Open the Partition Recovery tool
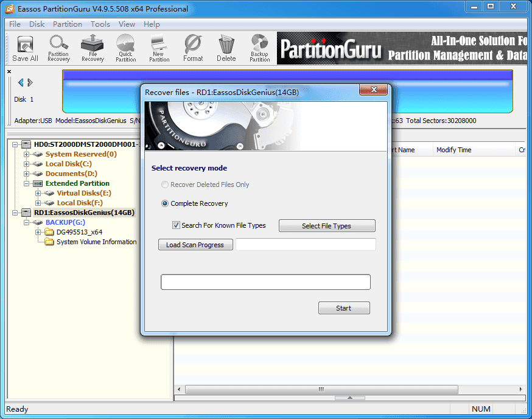This screenshot has height=419, width=532. point(58,49)
